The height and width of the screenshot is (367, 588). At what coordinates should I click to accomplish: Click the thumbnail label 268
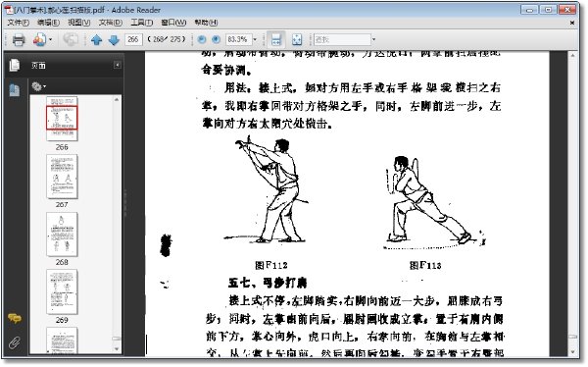(x=62, y=262)
